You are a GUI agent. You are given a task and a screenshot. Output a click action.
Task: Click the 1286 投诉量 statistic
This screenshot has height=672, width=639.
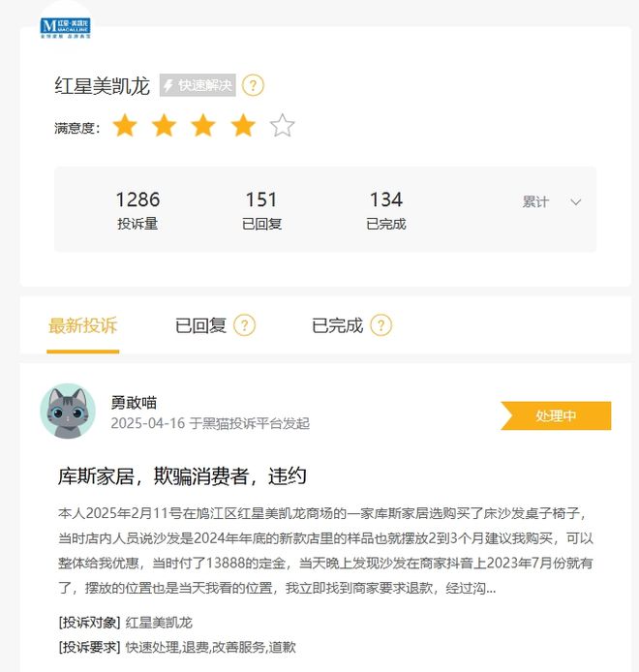[x=137, y=210]
